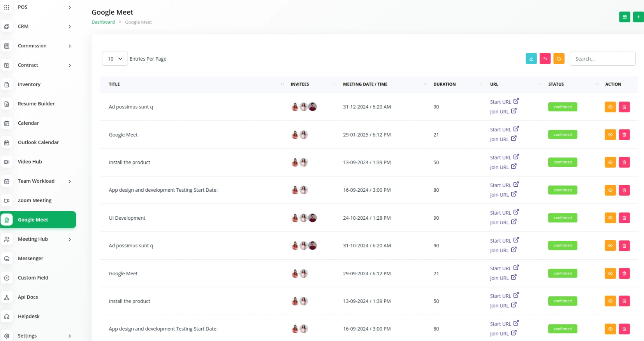The image size is (644, 341).
Task: Delete the Google Meet 29-01-2025 meeting
Action: pyautogui.click(x=624, y=135)
